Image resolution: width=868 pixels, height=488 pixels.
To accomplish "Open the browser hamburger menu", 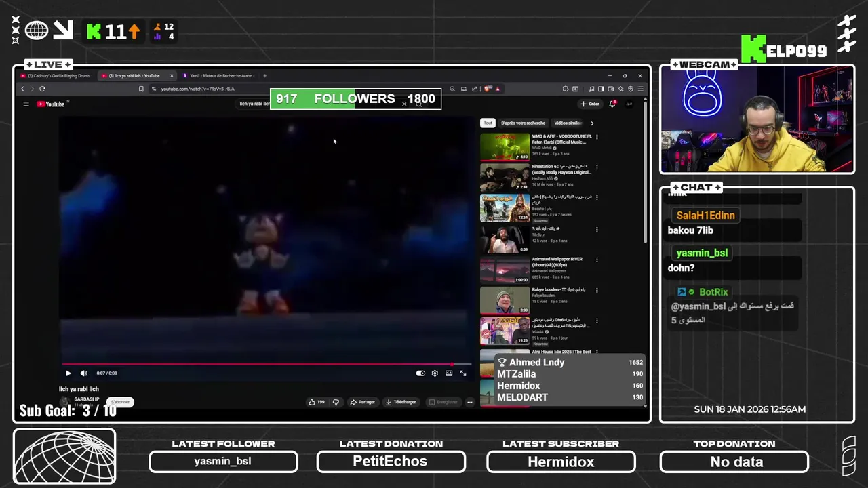I will coord(640,89).
